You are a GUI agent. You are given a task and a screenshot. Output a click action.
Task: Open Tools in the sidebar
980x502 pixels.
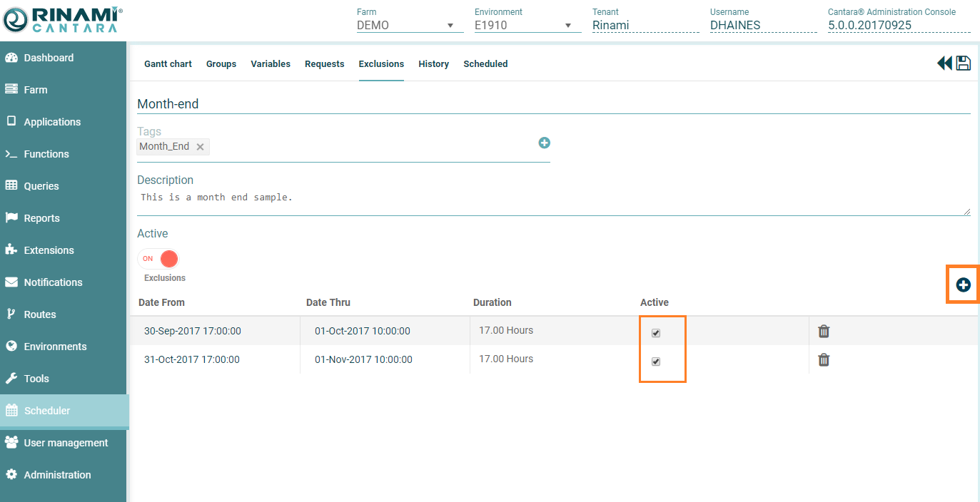click(x=36, y=379)
